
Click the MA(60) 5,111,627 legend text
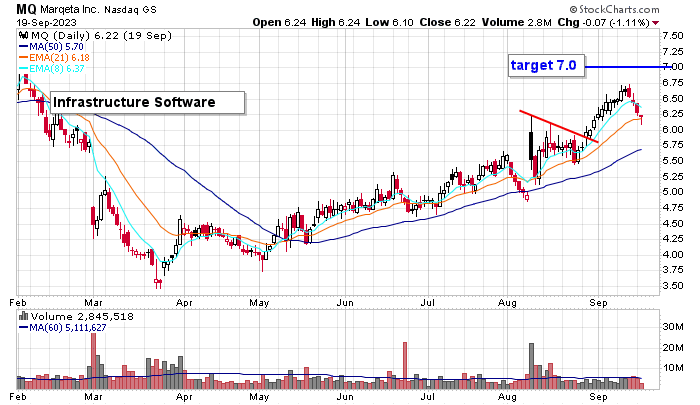[68, 328]
